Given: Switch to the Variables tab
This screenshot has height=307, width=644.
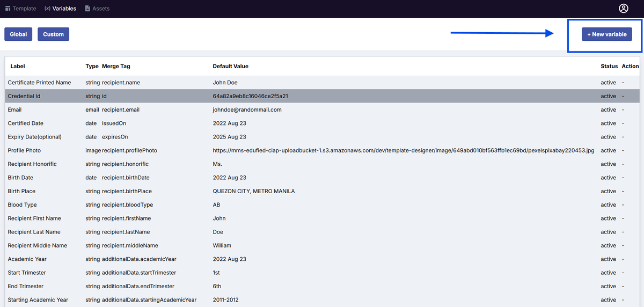Looking at the screenshot, I should click(x=60, y=9).
